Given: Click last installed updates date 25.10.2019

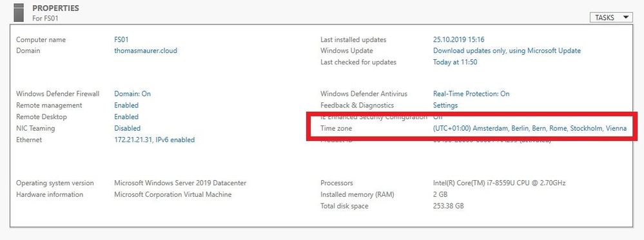Looking at the screenshot, I should pos(459,40).
